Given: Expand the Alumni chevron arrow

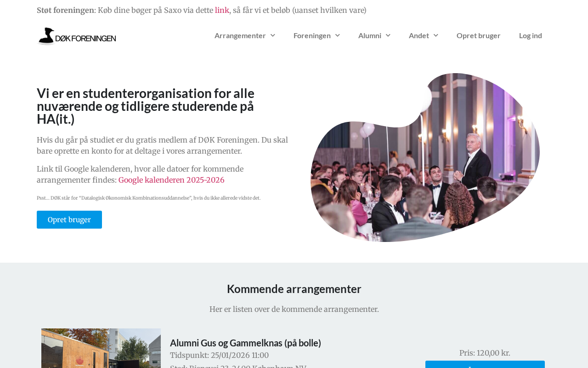Looking at the screenshot, I should 388,35.
